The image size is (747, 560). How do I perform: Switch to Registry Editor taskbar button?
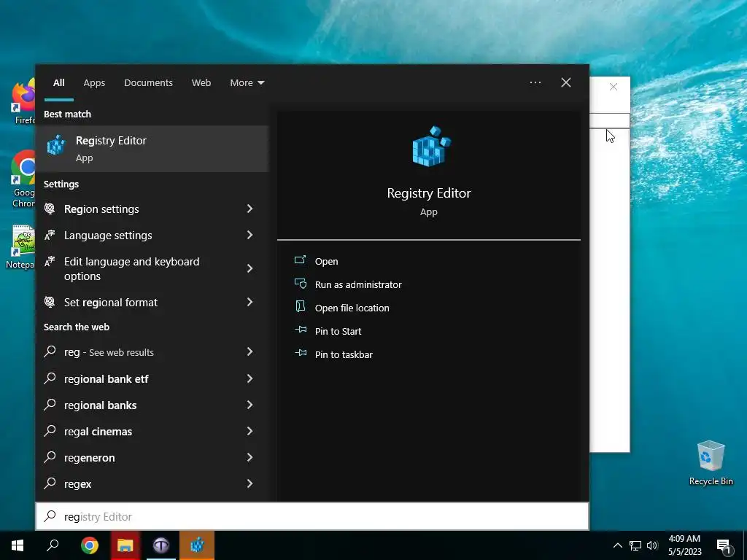(x=197, y=545)
